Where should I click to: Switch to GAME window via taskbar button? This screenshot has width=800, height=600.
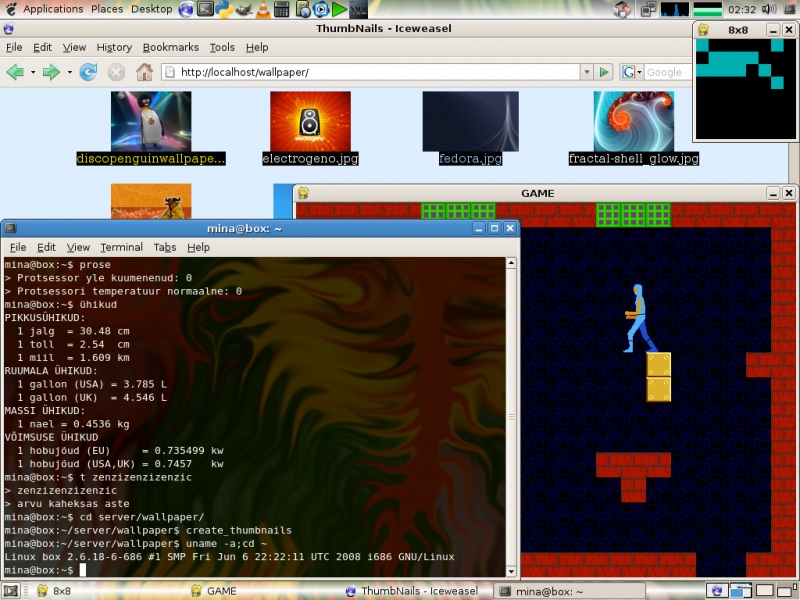pos(214,591)
